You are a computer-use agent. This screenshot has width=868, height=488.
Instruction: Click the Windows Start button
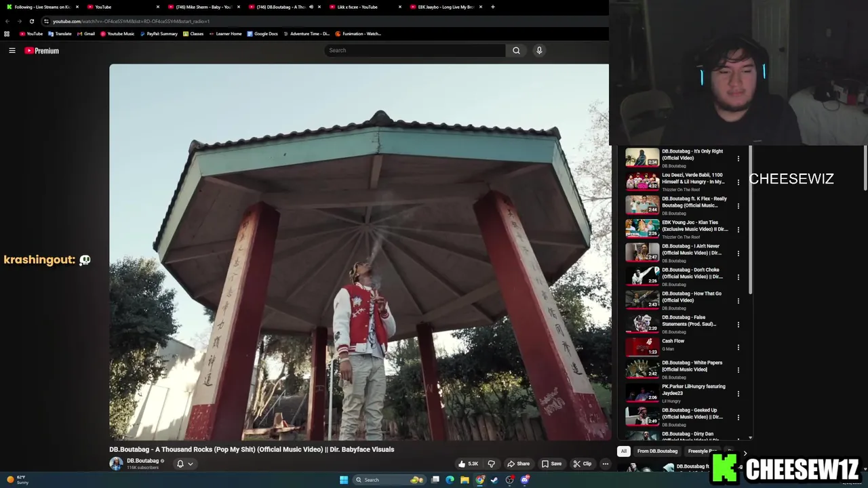tap(344, 480)
